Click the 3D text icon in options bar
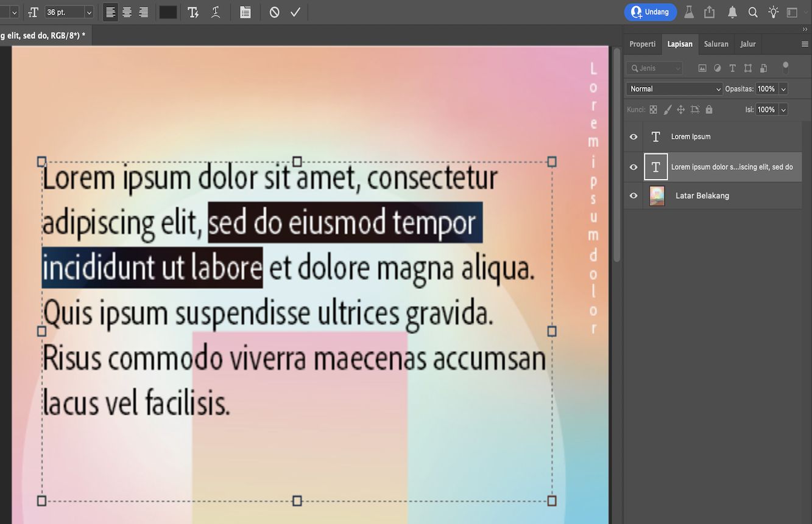The width and height of the screenshot is (812, 524). (x=193, y=12)
